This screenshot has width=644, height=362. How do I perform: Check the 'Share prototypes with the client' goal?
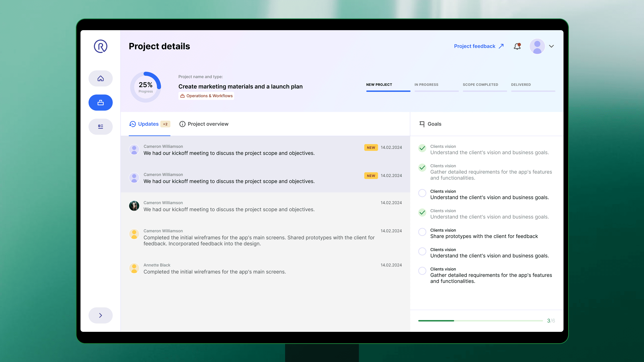coord(422,232)
